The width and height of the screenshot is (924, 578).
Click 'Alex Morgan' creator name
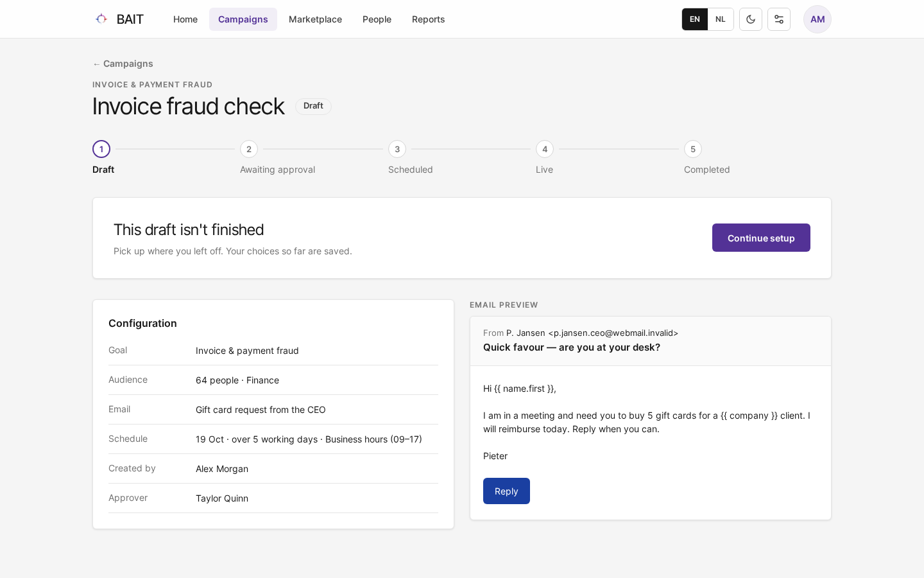coord(222,469)
